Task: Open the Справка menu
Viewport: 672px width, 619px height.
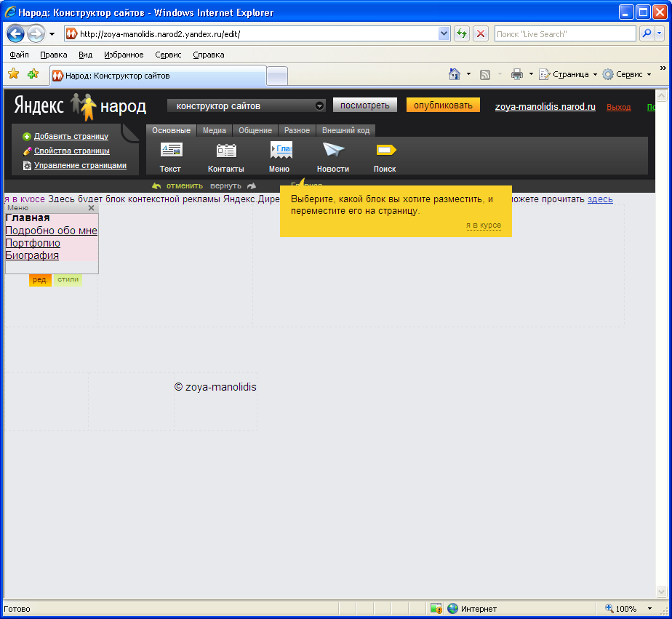Action: point(208,55)
